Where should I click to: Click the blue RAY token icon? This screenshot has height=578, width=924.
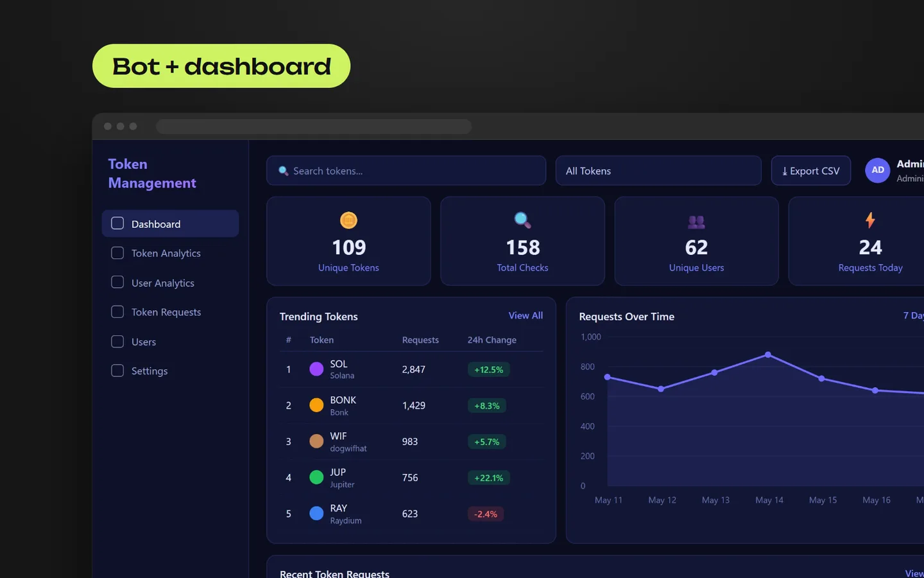(316, 514)
